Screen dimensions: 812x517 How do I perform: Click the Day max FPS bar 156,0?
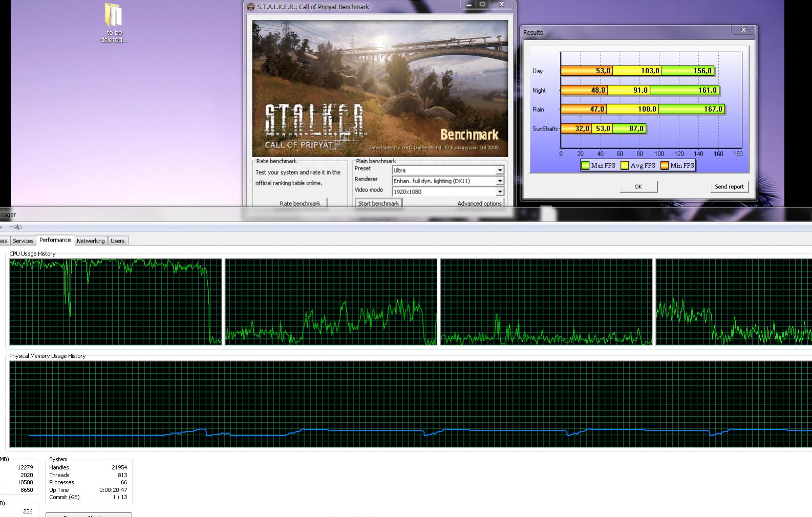point(688,71)
